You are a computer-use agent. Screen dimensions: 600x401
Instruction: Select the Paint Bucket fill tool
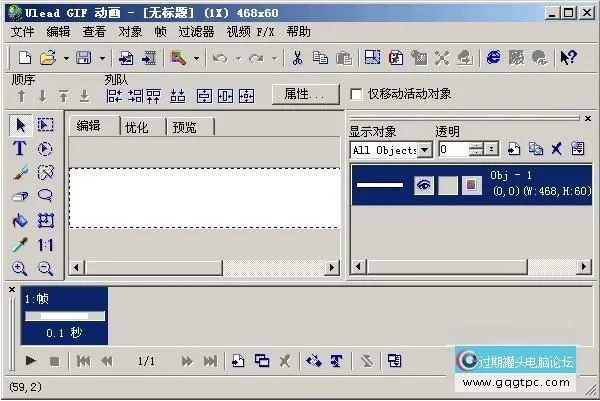click(19, 220)
